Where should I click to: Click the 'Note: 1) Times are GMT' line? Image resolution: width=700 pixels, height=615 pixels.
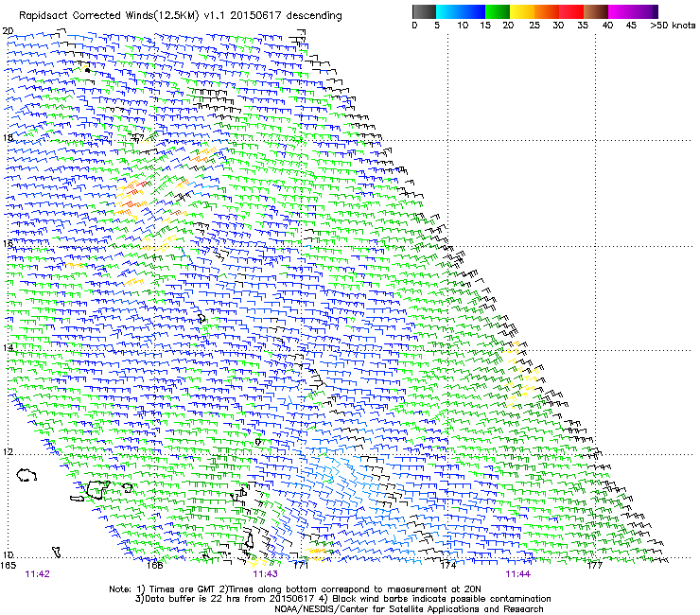294,589
